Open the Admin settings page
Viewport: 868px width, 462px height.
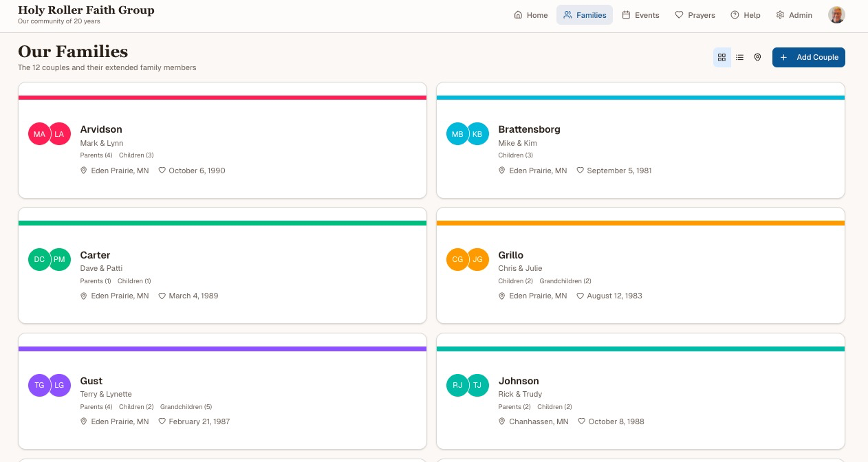click(x=794, y=15)
